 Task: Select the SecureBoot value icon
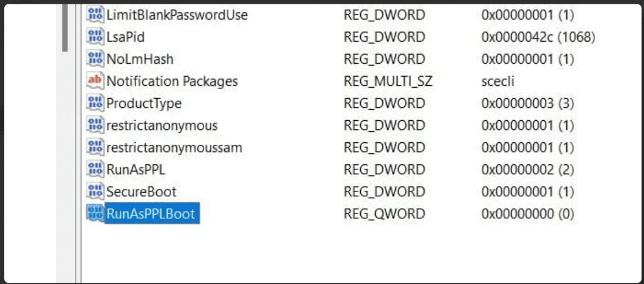(96, 191)
